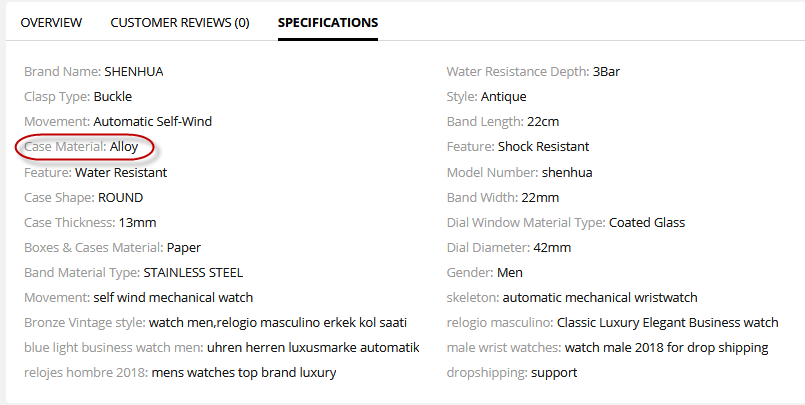805x405 pixels.
Task: Select the Specifications tab
Action: [x=328, y=22]
